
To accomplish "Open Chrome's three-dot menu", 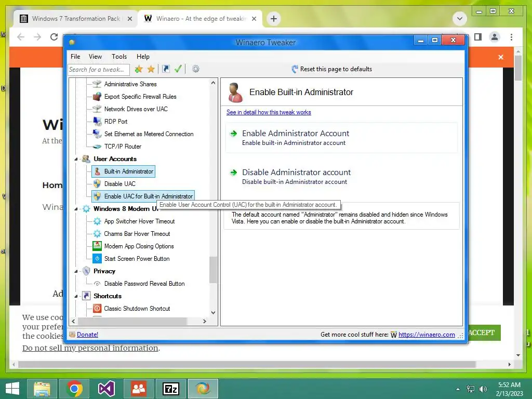I will pos(511,37).
